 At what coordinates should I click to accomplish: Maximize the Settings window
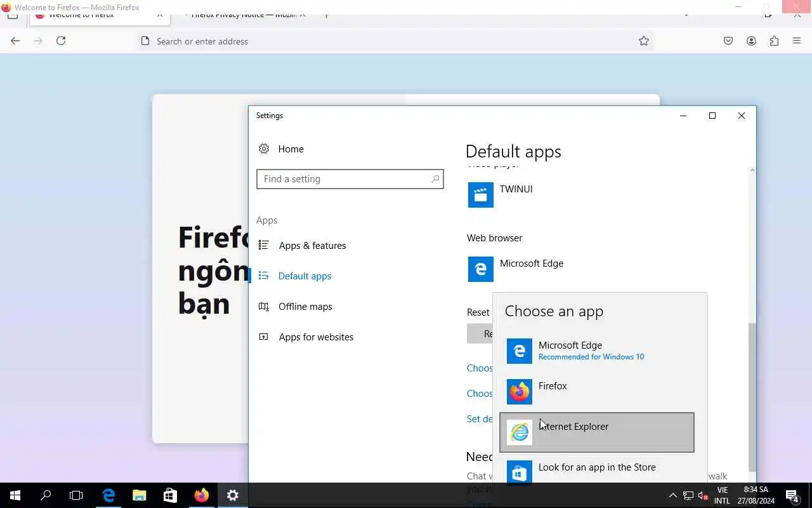tap(712, 116)
